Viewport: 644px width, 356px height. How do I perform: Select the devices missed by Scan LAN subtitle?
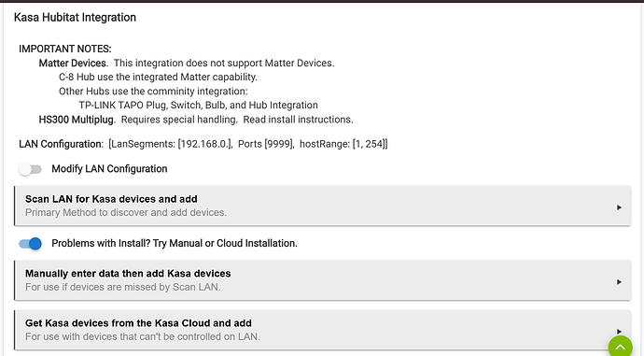[123, 287]
